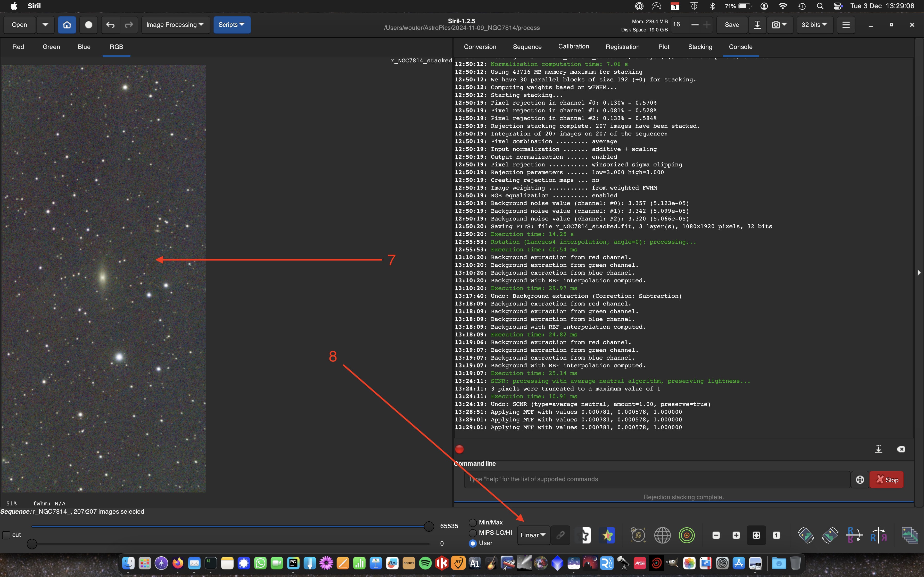Click the take snapshot camera icon
This screenshot has width=924, height=577.
click(x=776, y=25)
